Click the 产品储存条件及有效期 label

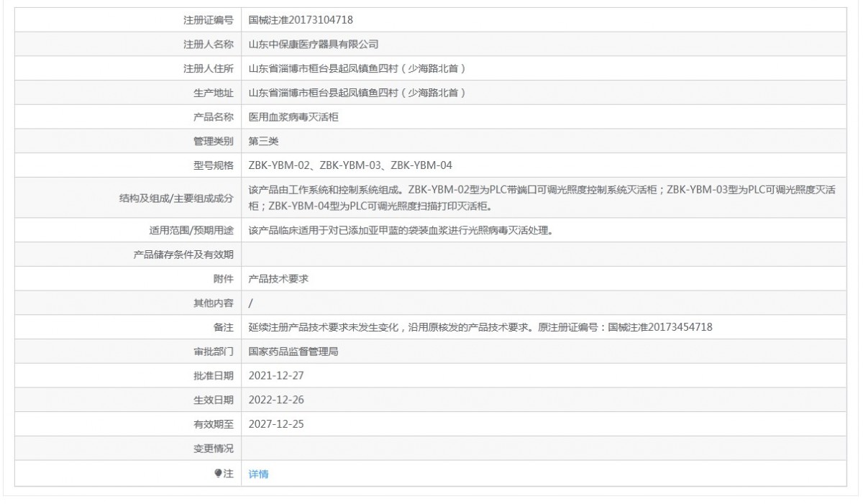[183, 254]
